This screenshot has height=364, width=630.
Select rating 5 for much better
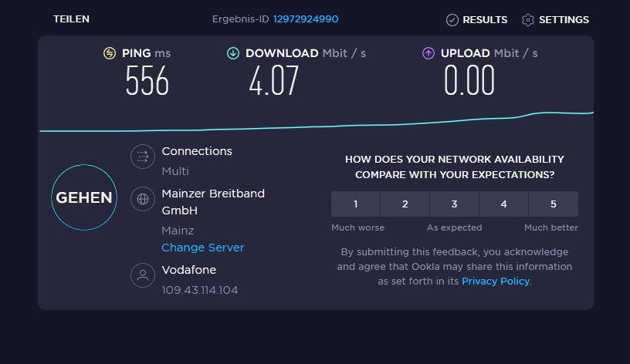tap(554, 204)
